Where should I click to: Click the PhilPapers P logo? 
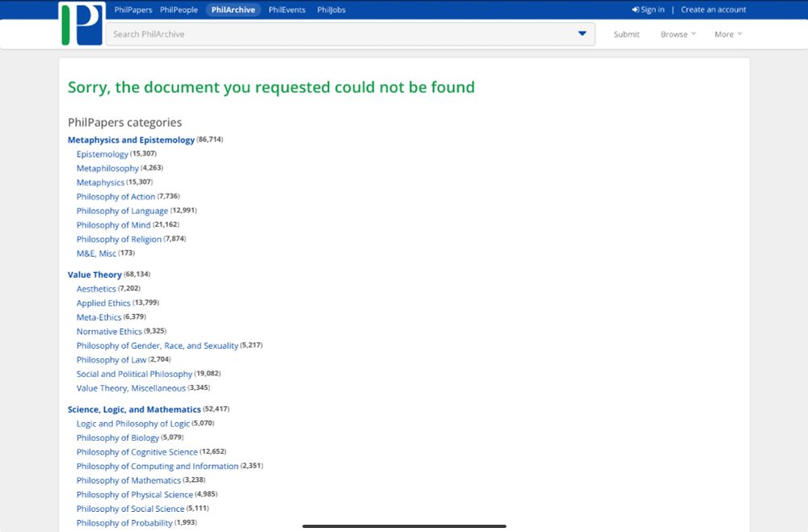point(81,25)
